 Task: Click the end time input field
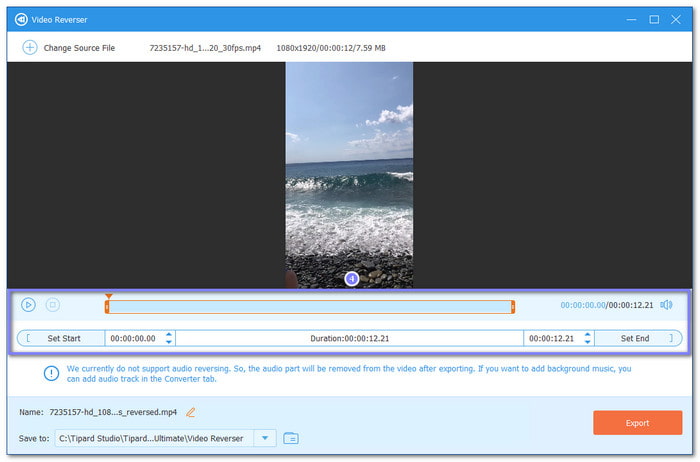[552, 339]
